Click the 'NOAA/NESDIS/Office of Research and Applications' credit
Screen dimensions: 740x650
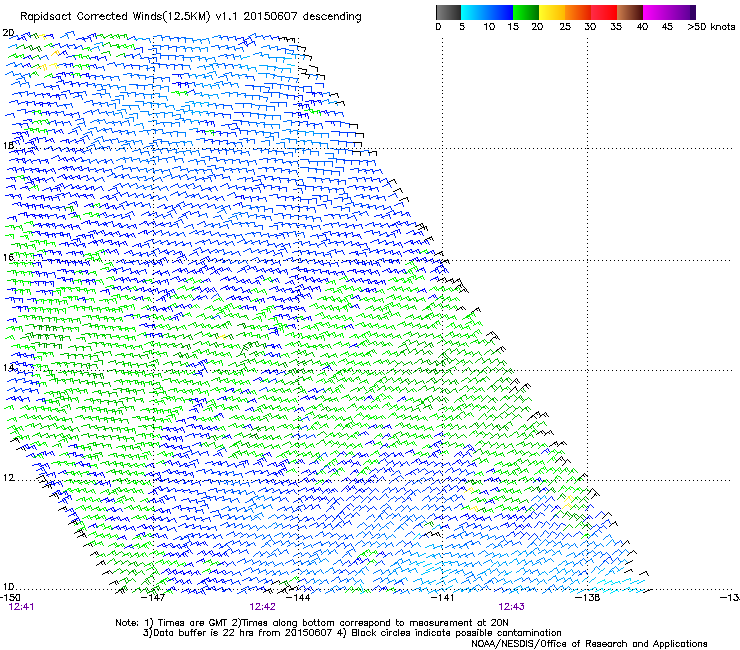point(589,644)
